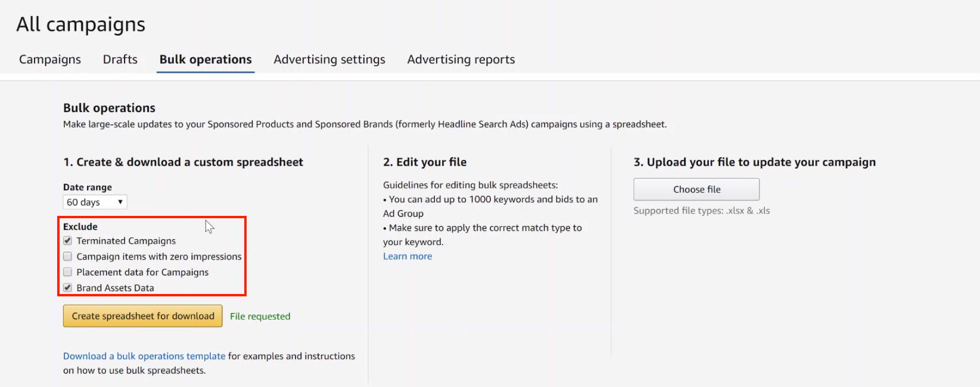980x387 pixels.
Task: Open the Advertising settings tab
Action: tap(329, 60)
